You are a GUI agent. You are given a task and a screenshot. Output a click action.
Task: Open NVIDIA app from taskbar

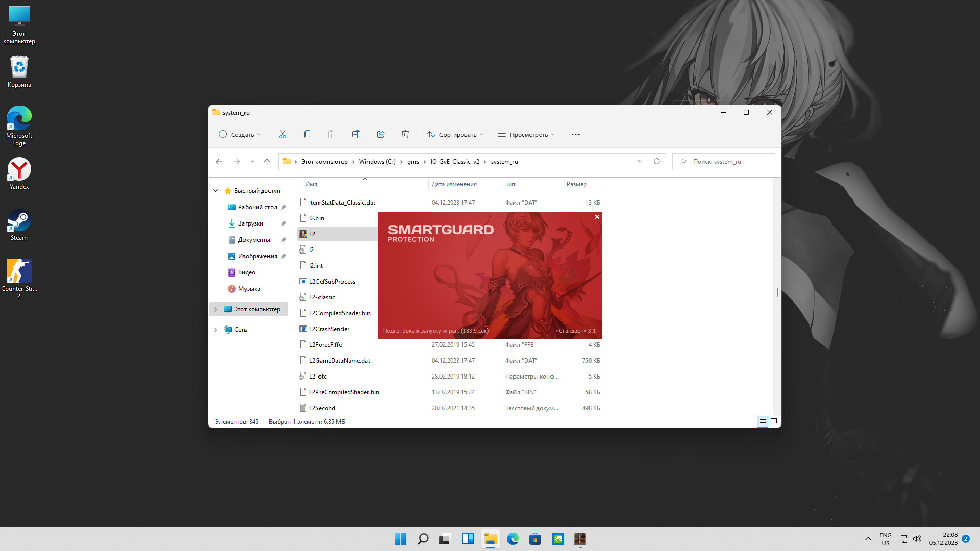pyautogui.click(x=558, y=539)
